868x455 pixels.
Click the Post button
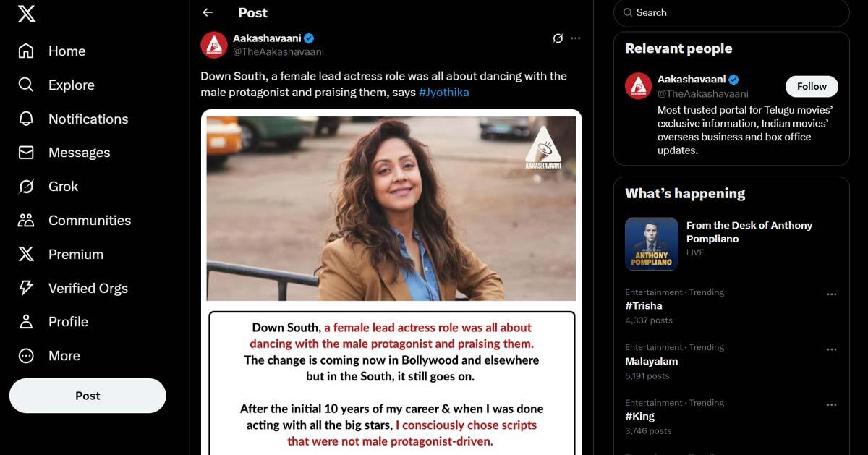point(88,396)
